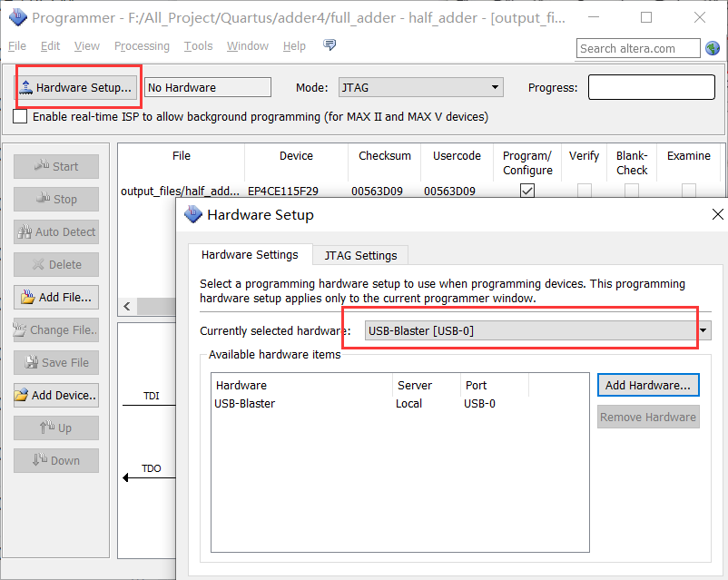Click the Hardware Setup dialog title icon
The image size is (728, 580).
coord(193,214)
